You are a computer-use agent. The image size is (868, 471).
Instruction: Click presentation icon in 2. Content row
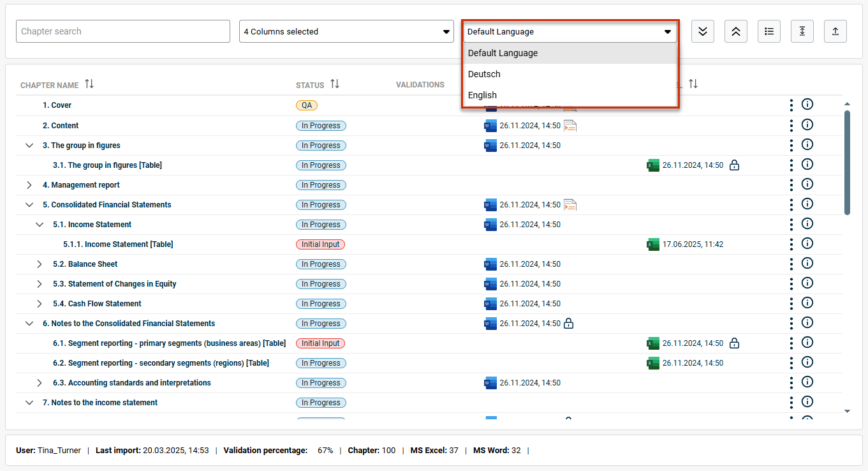coord(570,126)
